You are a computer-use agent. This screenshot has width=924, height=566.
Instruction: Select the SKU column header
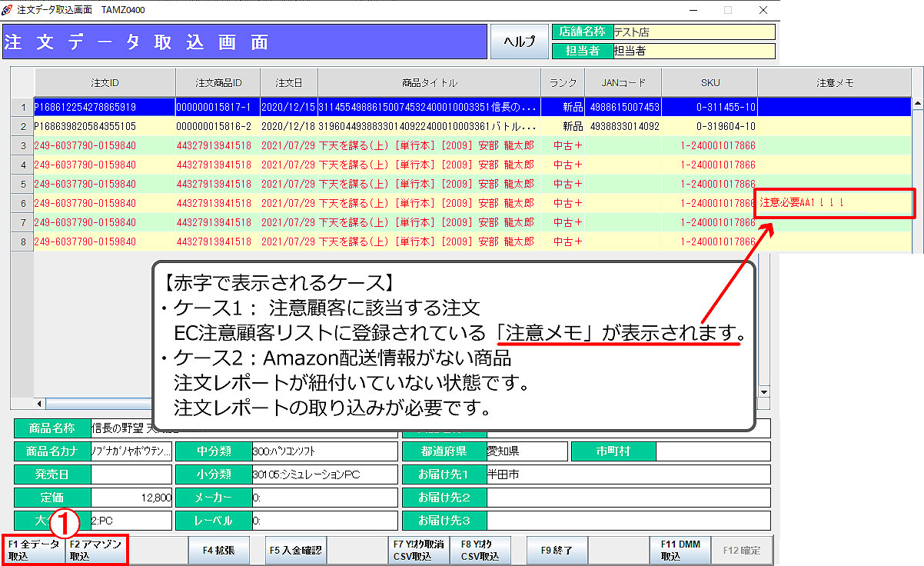[710, 83]
